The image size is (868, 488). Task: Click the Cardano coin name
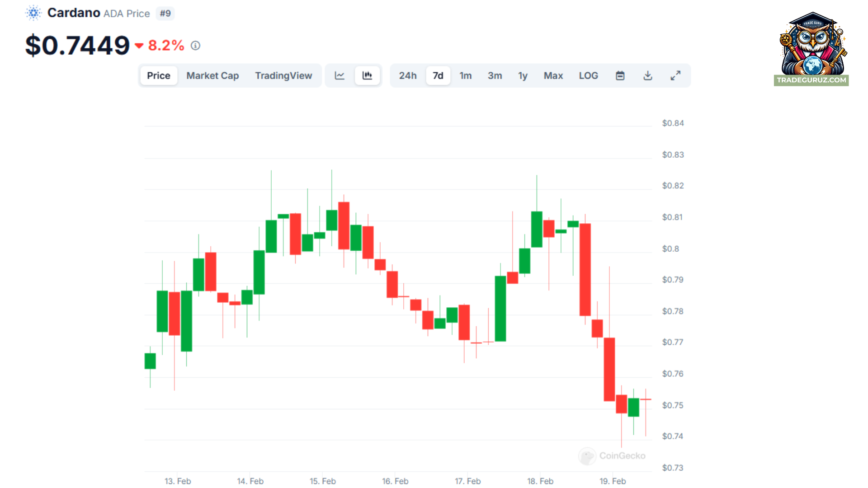(74, 13)
